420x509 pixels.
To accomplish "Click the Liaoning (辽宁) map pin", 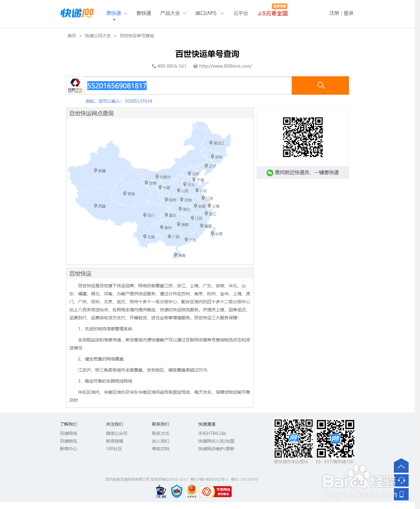I will (x=206, y=166).
